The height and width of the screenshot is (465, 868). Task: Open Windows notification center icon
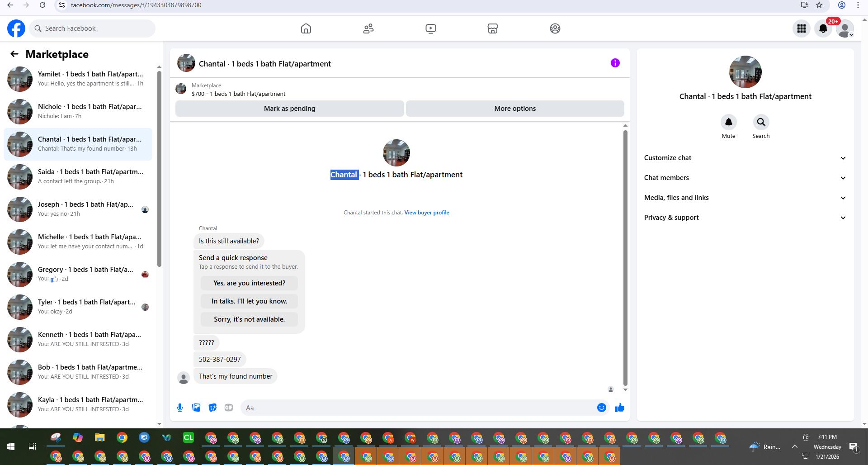point(854,447)
